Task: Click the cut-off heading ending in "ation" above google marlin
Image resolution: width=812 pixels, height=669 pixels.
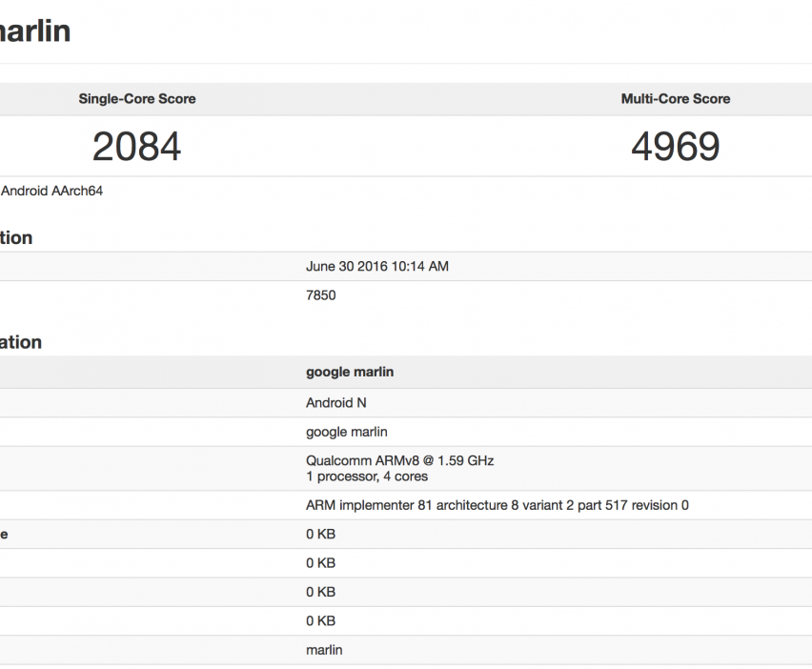Action: click(21, 343)
